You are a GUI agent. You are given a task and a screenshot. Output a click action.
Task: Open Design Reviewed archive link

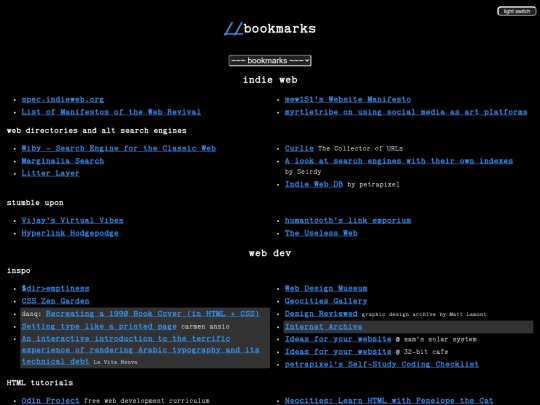point(321,314)
